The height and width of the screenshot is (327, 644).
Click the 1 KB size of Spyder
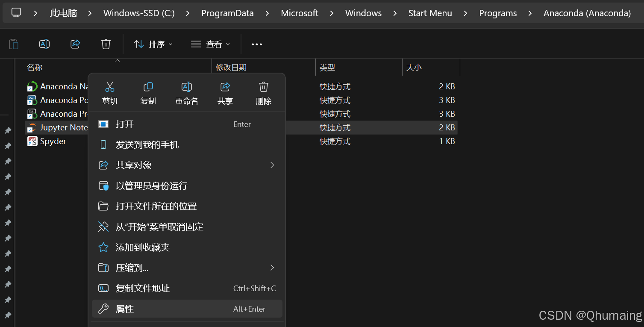coord(447,141)
